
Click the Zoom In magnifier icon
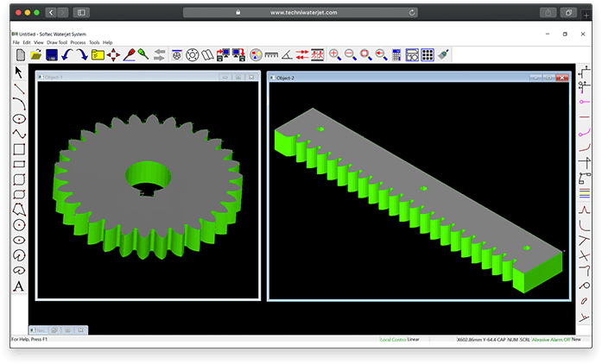click(335, 54)
